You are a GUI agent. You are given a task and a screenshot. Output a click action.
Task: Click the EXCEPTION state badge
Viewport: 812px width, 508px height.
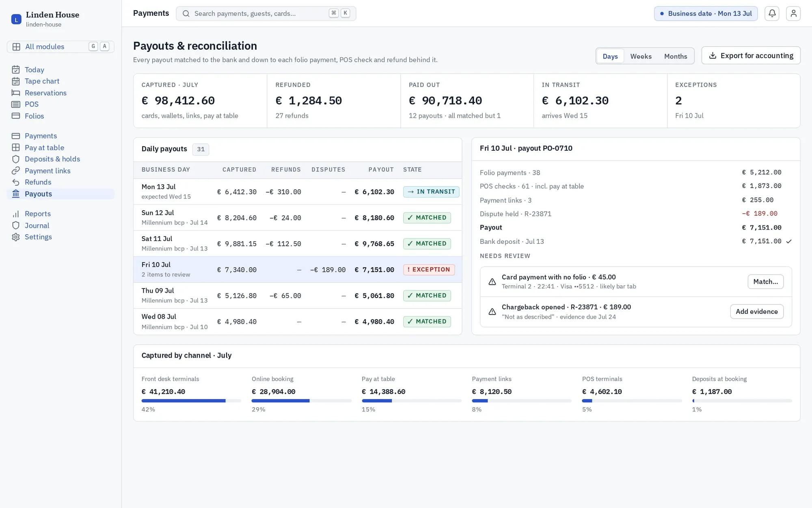pos(429,269)
